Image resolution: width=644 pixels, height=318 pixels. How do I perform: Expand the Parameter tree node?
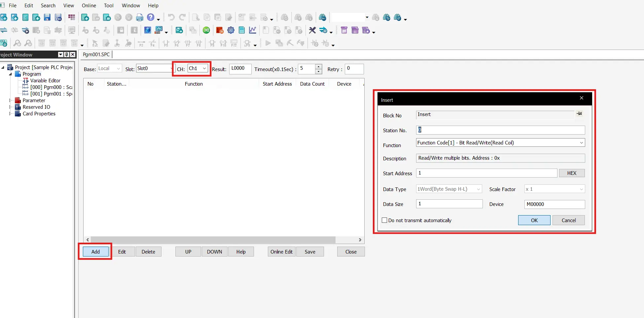coord(11,100)
